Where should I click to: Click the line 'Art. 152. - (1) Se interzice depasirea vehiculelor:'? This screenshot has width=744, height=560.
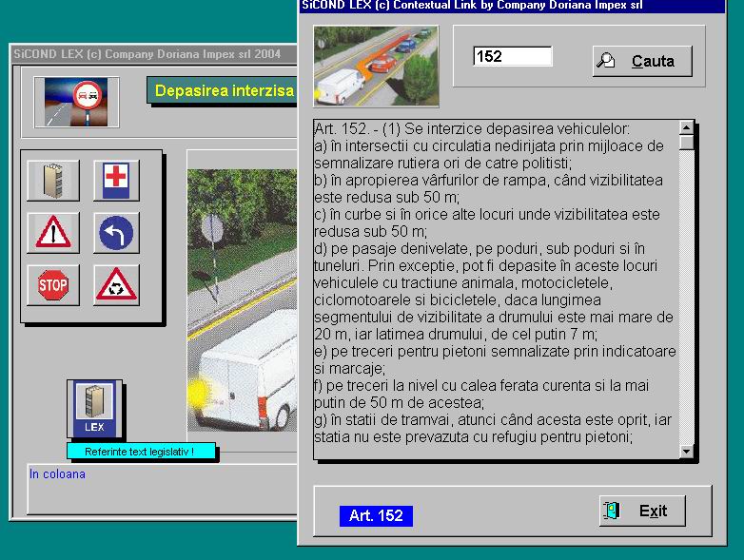pyautogui.click(x=472, y=129)
